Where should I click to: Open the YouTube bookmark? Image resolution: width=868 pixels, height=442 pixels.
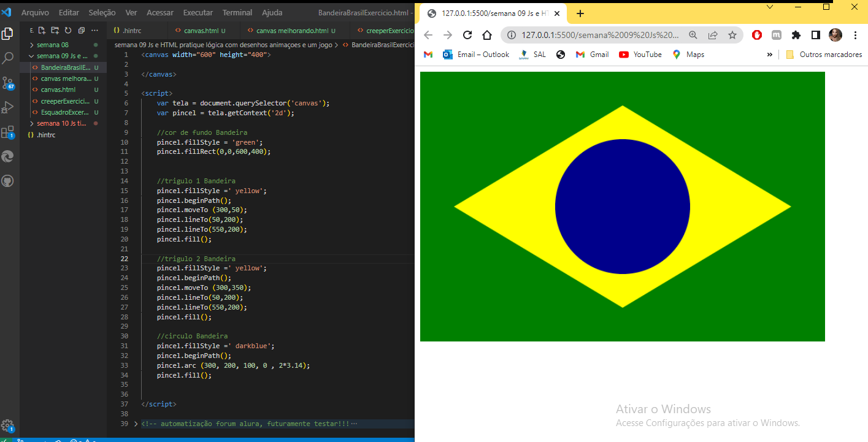tap(640, 55)
